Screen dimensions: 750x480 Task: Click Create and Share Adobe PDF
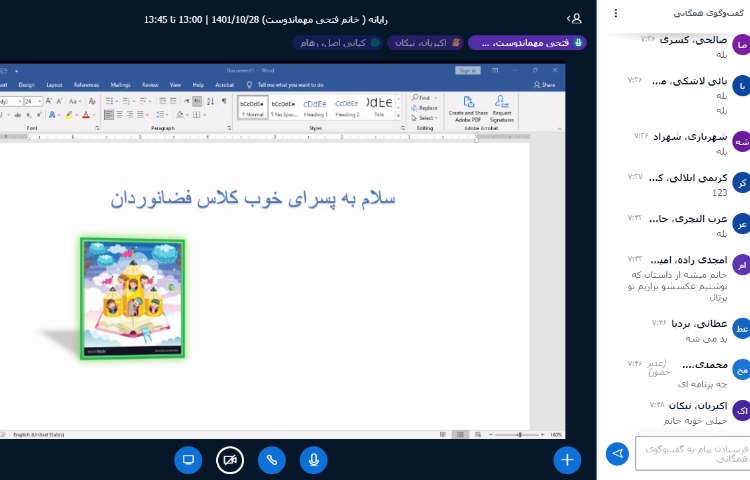[468, 109]
